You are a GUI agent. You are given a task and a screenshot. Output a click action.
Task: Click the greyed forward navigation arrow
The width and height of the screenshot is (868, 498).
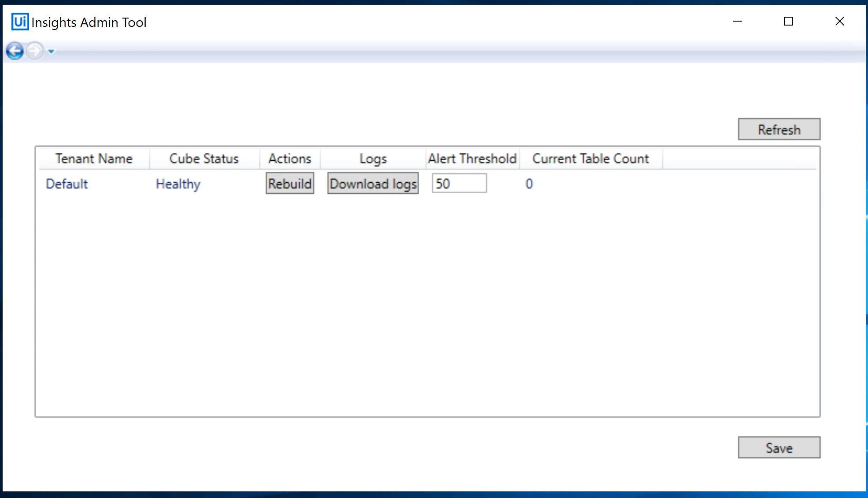coord(35,51)
